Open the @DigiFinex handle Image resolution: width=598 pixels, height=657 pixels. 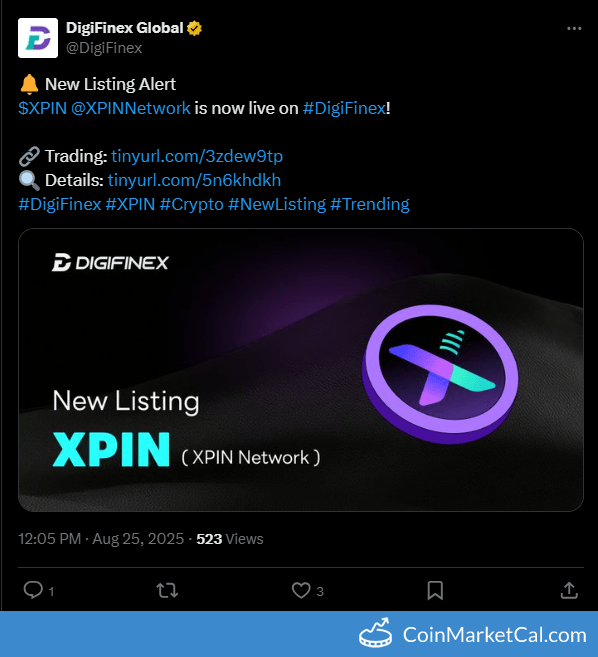click(104, 48)
